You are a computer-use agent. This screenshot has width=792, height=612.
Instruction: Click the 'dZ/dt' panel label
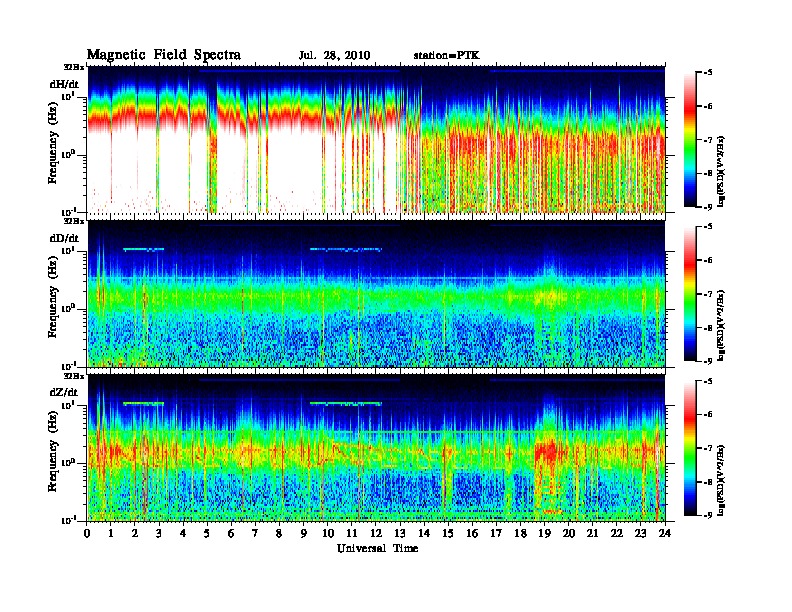pos(64,392)
